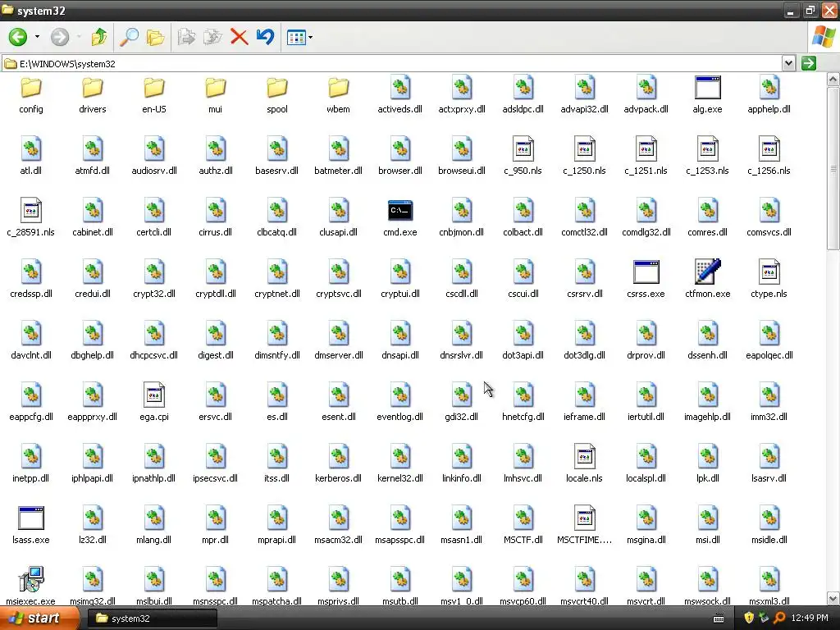Viewport: 840px width, 630px height.
Task: Go up one folder level
Action: pyautogui.click(x=99, y=37)
